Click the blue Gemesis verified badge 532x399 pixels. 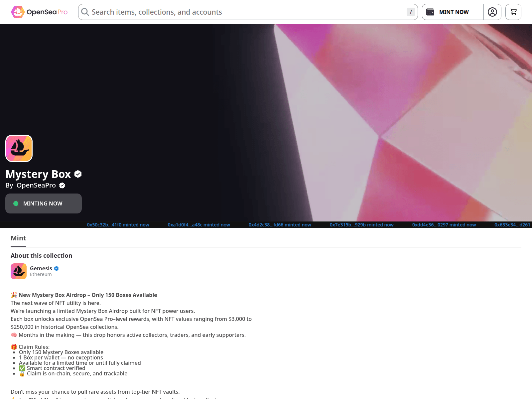point(57,268)
